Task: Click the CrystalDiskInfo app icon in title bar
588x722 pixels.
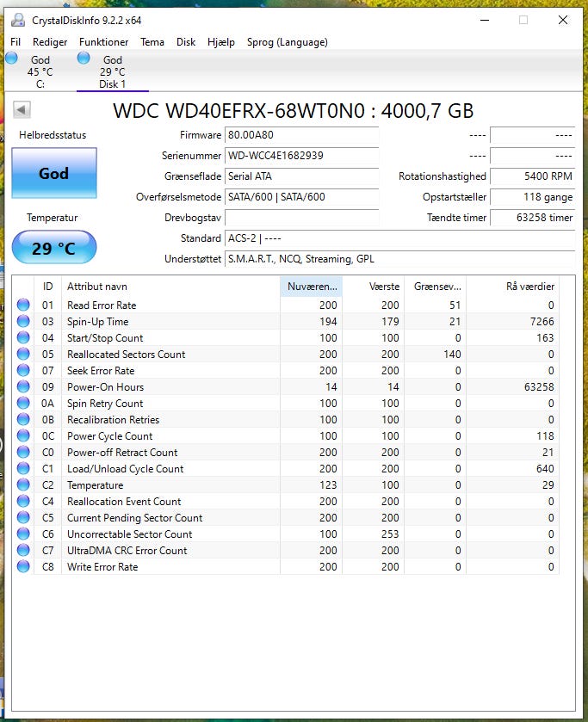Action: point(18,20)
